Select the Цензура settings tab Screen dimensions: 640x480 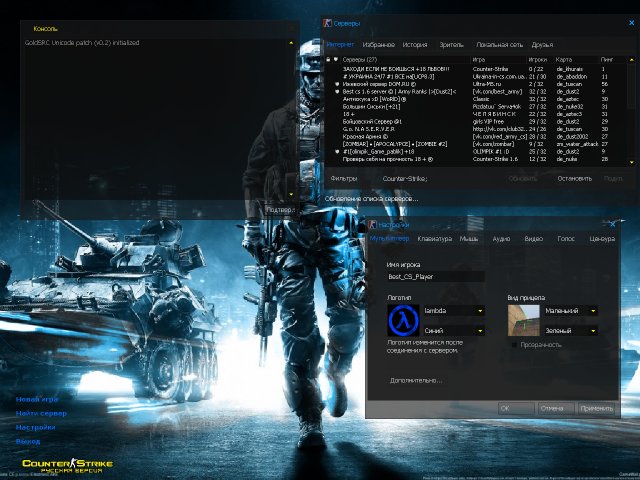[x=602, y=238]
